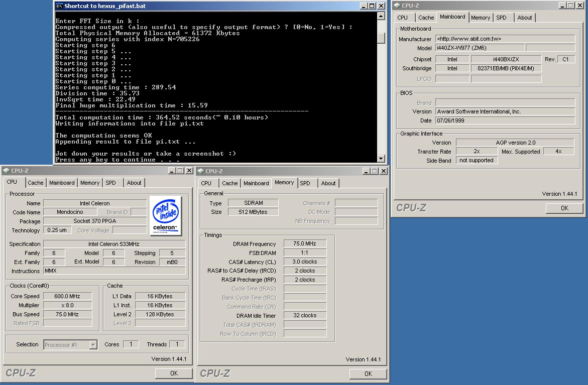This screenshot has width=588, height=385.
Task: Open Memory tab in the CPU window
Action: tap(90, 183)
